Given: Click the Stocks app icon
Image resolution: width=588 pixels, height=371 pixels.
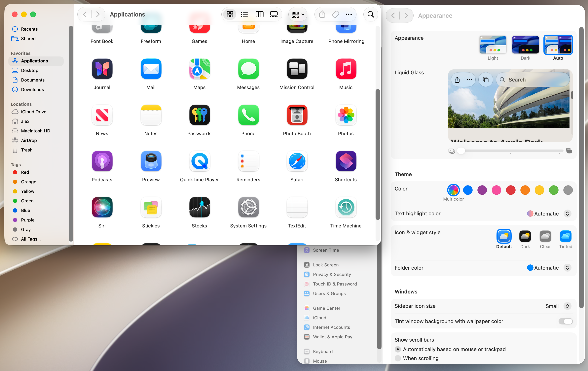Looking at the screenshot, I should (x=200, y=207).
